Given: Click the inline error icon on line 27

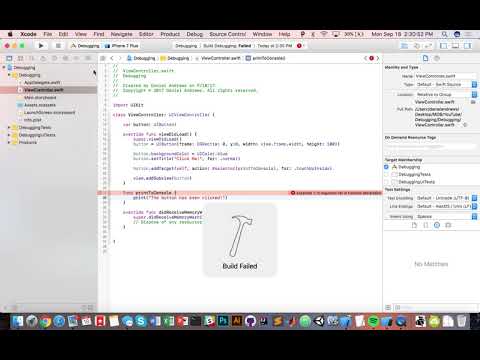Looking at the screenshot, I should 293,193.
